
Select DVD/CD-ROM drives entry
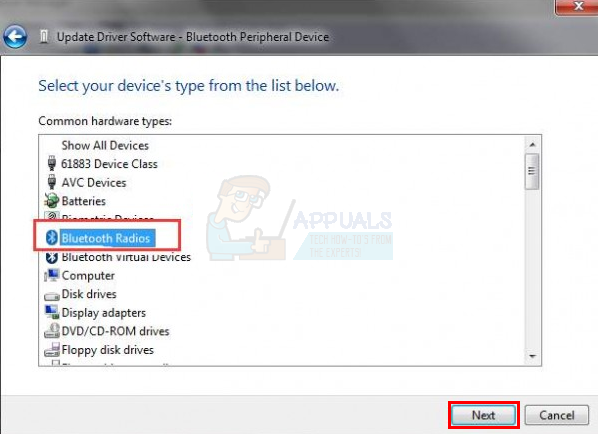click(x=115, y=331)
